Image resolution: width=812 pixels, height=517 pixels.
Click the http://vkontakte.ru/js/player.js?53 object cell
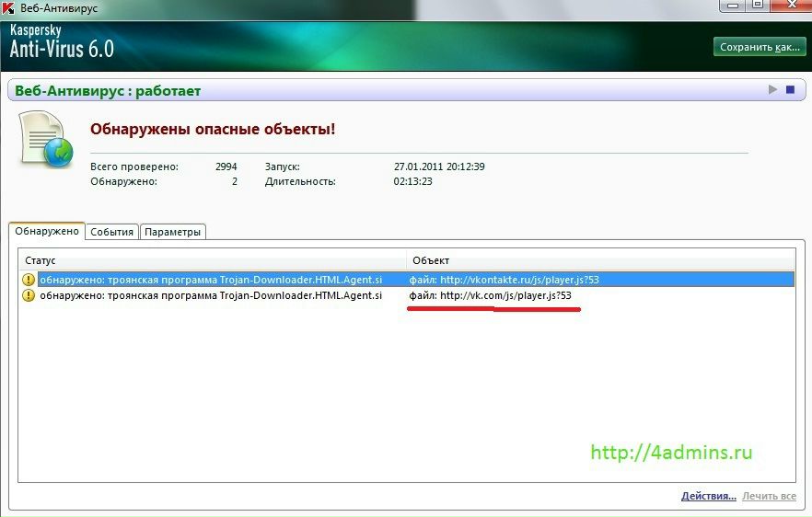[504, 280]
